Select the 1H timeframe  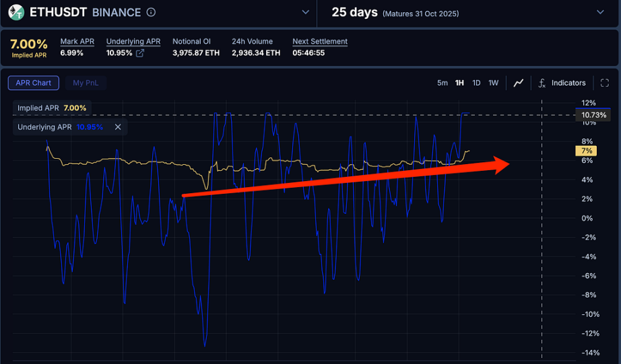459,83
